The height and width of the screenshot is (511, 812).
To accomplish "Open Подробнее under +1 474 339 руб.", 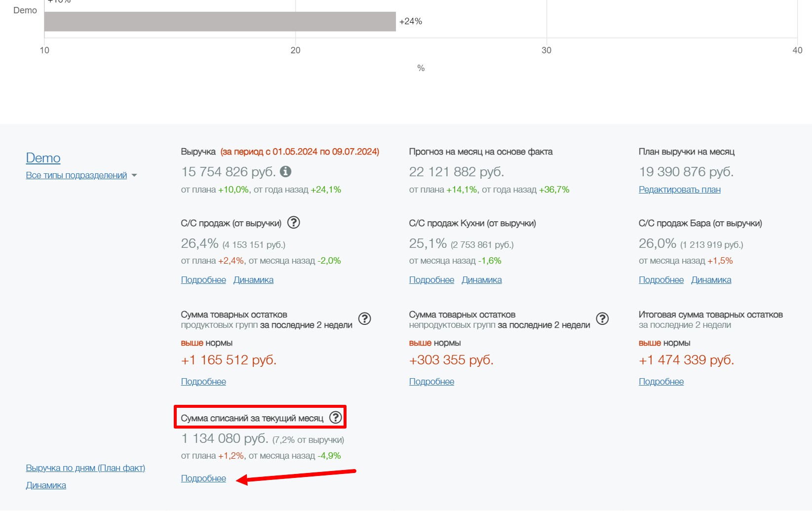I will click(x=661, y=382).
